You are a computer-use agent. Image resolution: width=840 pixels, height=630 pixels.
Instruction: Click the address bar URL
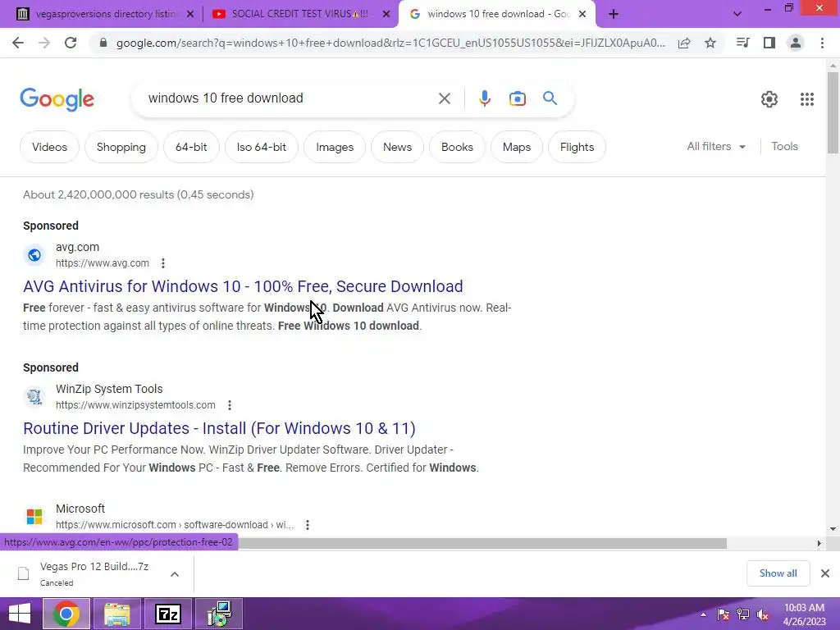390,43
